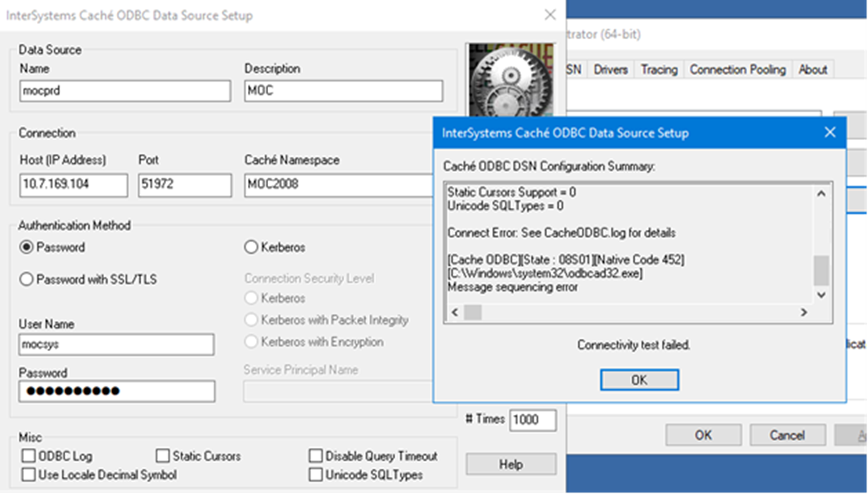This screenshot has width=868, height=494.
Task: Close the ODBC Data Source Setup window
Action: pyautogui.click(x=550, y=15)
